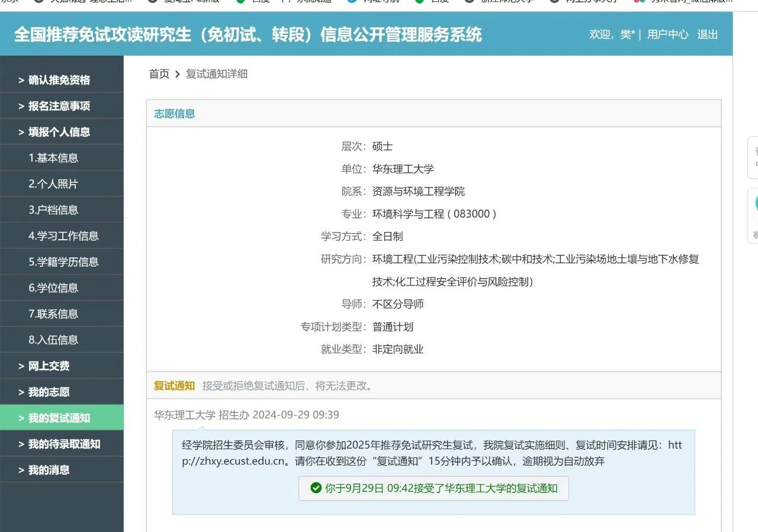Open 我的消息 in the sidebar

[x=62, y=470]
